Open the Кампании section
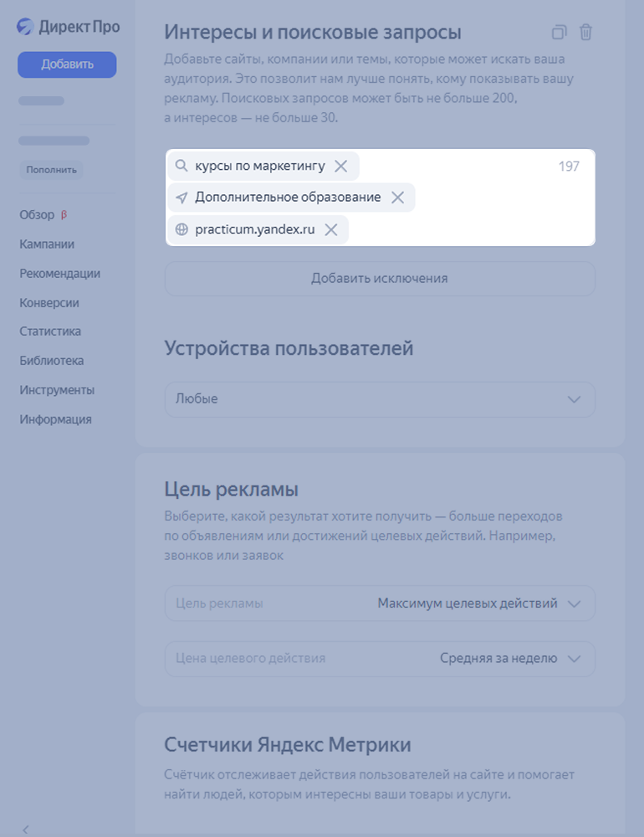This screenshot has height=837, width=644. coord(47,244)
